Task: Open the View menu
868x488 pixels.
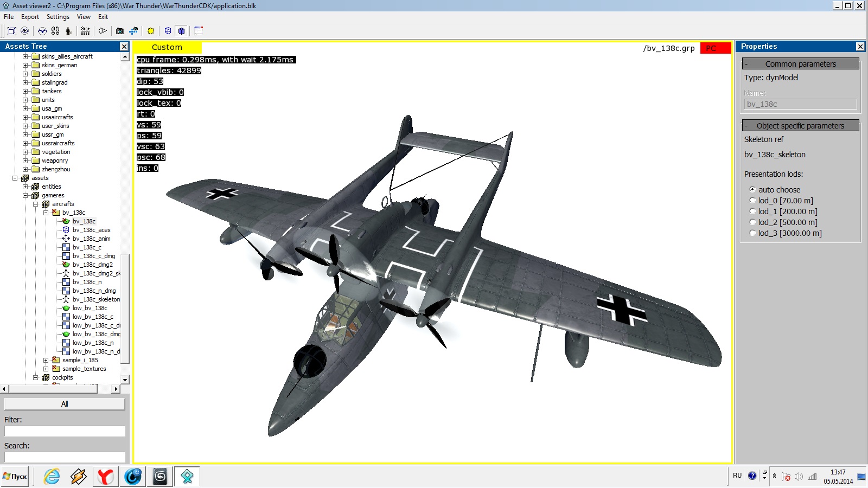Action: pos(84,17)
